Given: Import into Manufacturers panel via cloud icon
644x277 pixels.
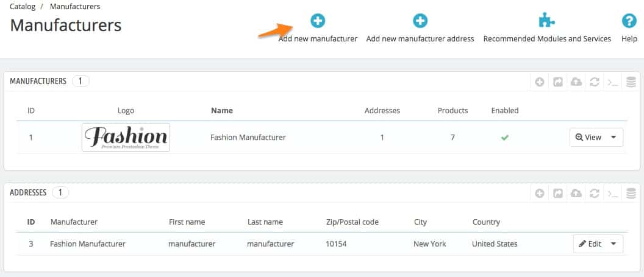Looking at the screenshot, I should tap(576, 82).
